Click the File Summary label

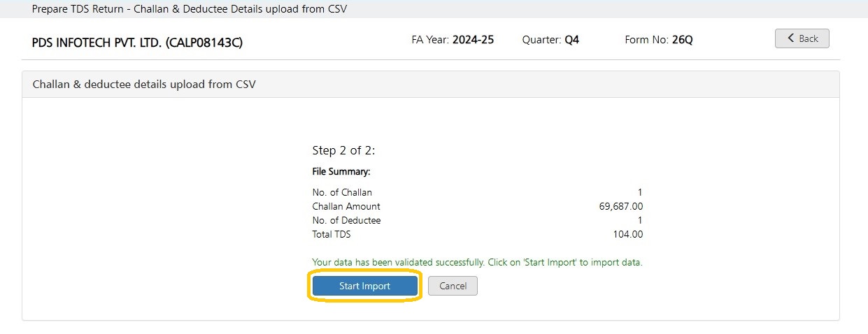pyautogui.click(x=341, y=171)
